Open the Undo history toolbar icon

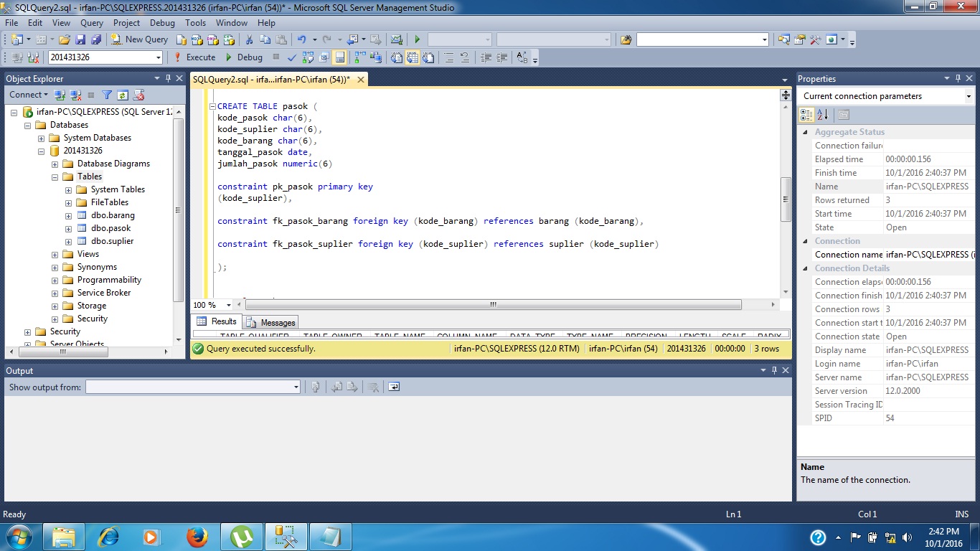tap(314, 39)
